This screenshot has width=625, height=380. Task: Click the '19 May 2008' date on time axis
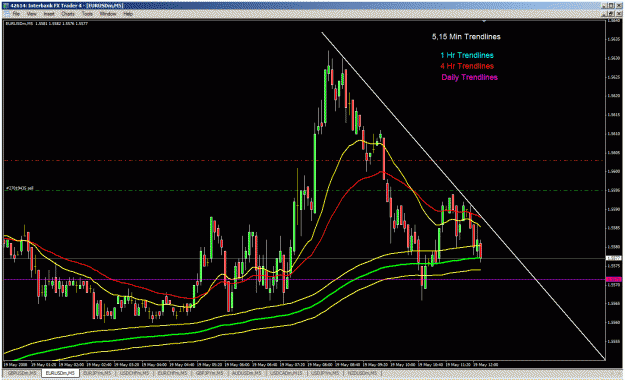[x=15, y=364]
